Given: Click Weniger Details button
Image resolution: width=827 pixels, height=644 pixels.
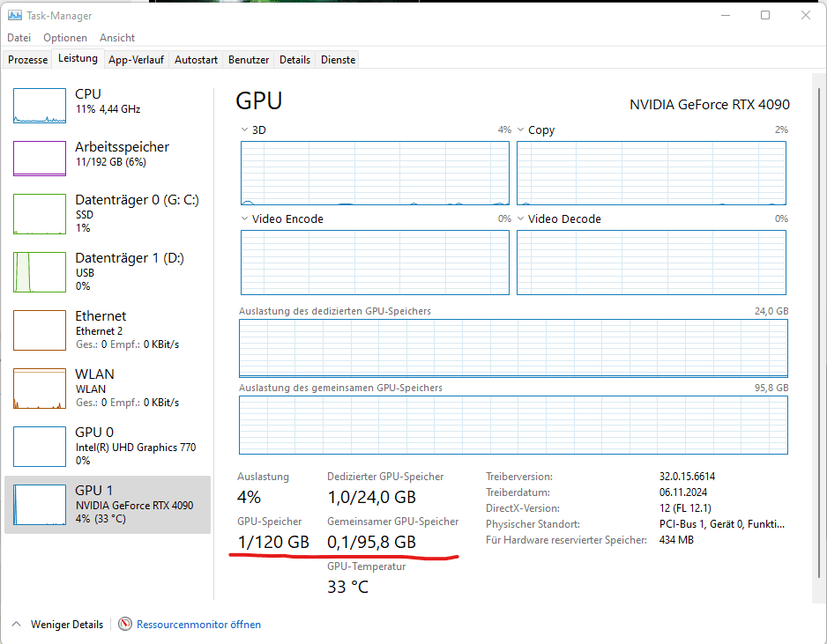Looking at the screenshot, I should tap(66, 625).
